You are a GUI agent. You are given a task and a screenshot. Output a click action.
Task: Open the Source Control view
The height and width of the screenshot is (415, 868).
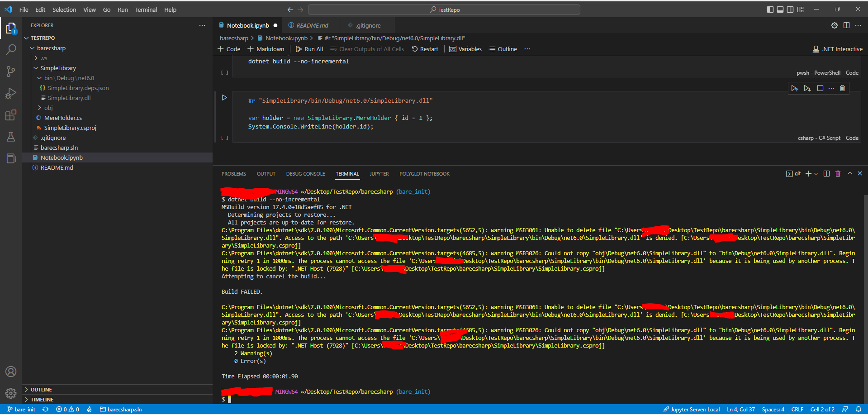coord(10,71)
